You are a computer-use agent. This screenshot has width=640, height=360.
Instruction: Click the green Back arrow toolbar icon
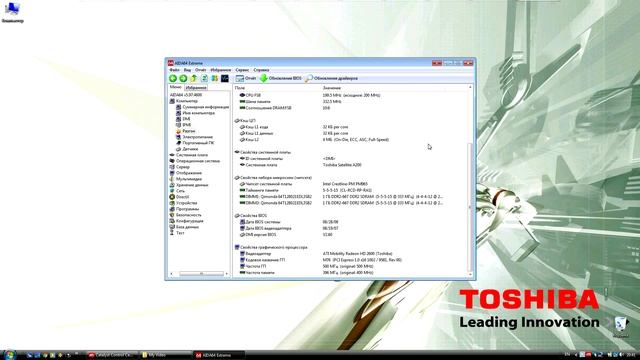click(173, 78)
